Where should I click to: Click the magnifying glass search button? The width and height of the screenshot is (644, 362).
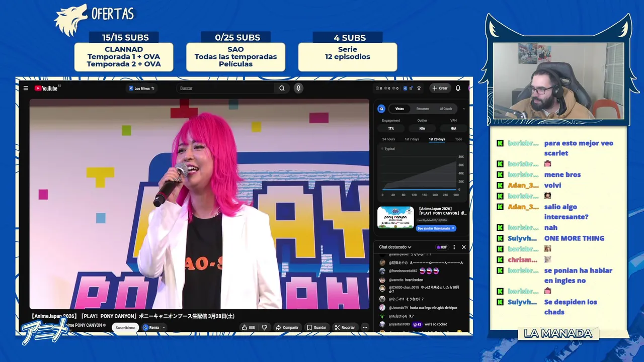point(282,88)
